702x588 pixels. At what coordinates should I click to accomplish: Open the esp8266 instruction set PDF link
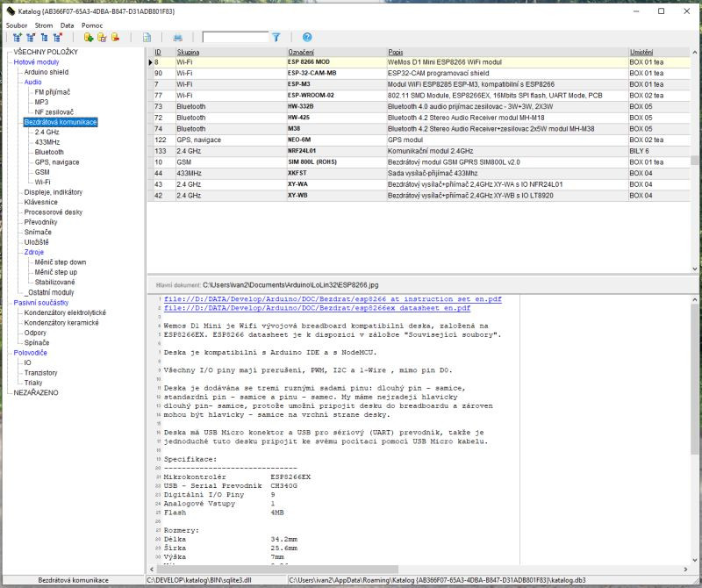pyautogui.click(x=333, y=299)
